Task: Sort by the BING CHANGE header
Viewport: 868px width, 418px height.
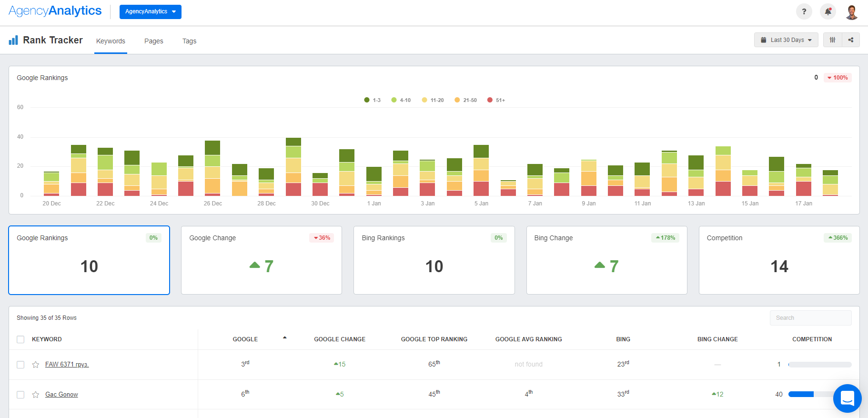Action: point(717,339)
